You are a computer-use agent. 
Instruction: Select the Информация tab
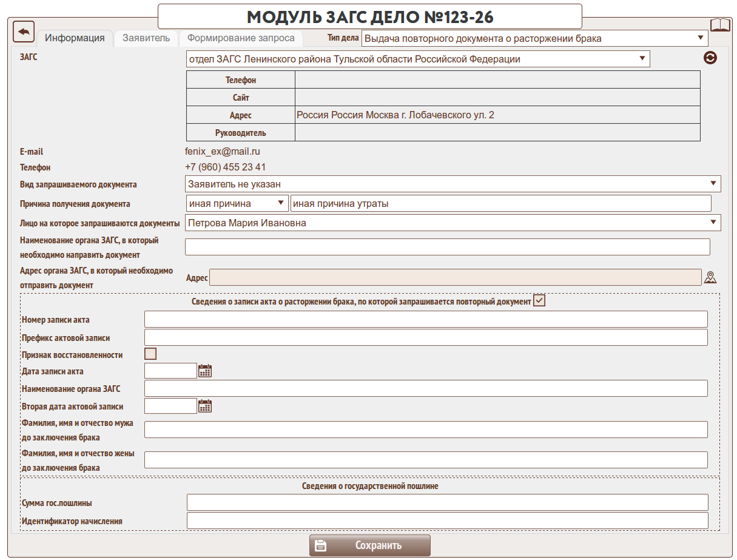75,38
